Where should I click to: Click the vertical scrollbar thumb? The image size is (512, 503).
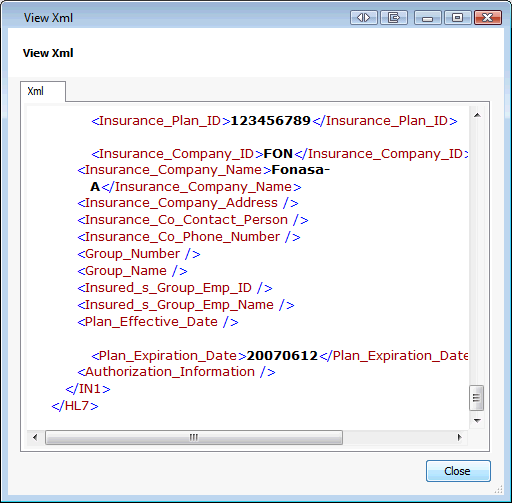tap(477, 398)
